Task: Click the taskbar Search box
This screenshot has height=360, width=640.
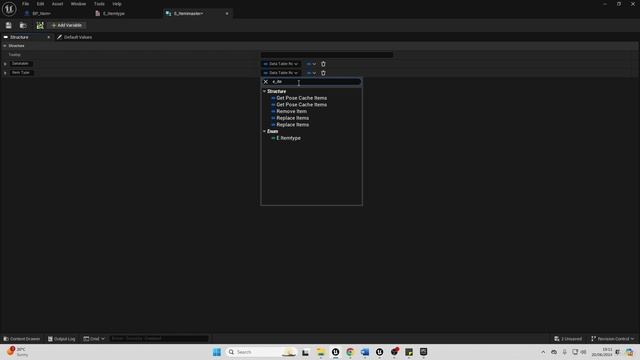Action: pyautogui.click(x=261, y=352)
